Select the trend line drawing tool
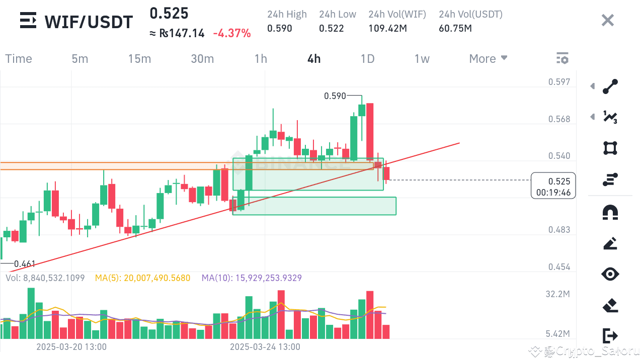This screenshot has height=362, width=644. click(x=610, y=86)
